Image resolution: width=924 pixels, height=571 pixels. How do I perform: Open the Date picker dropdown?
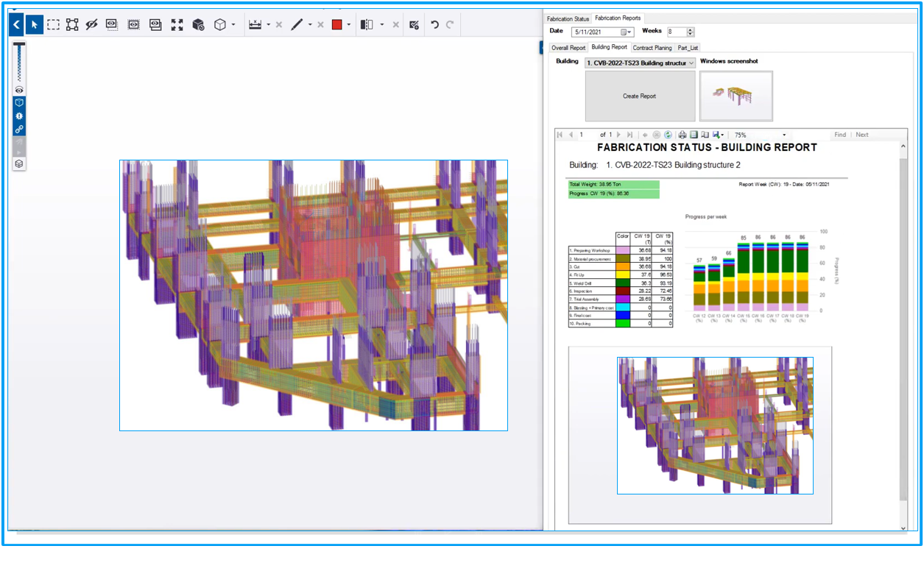coord(629,32)
